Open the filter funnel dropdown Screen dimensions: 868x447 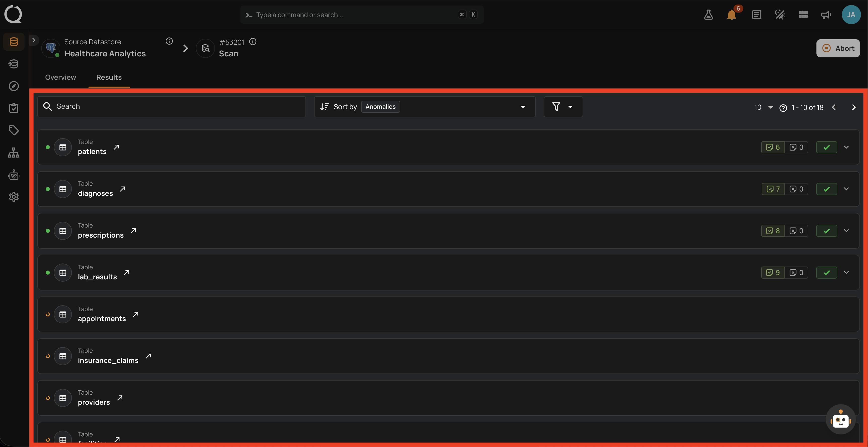click(563, 107)
